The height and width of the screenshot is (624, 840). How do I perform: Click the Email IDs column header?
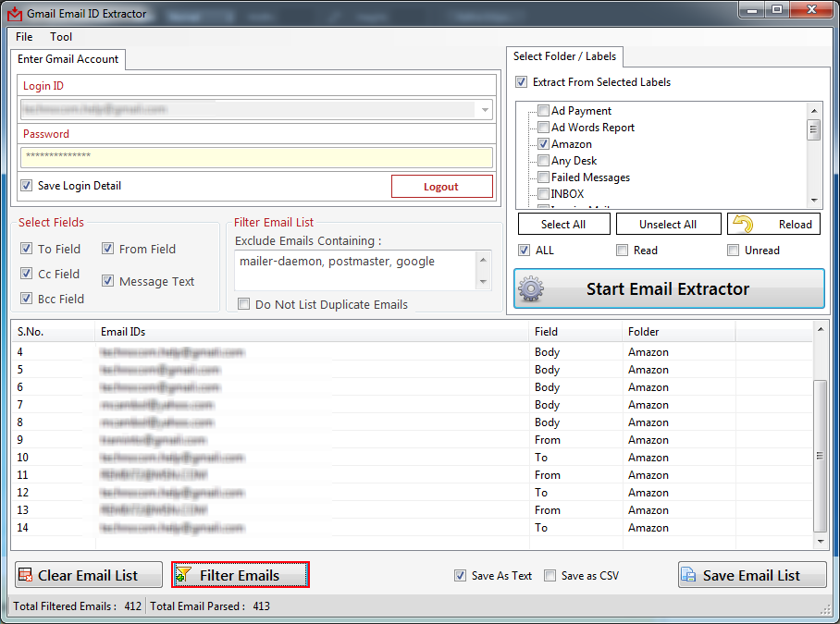click(x=313, y=331)
